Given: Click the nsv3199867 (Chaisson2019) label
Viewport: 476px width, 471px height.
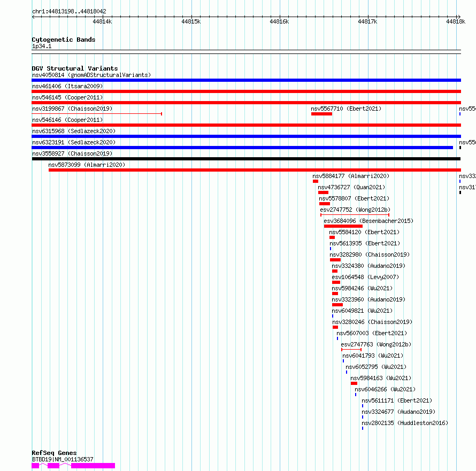Looking at the screenshot, I should tap(72, 109).
